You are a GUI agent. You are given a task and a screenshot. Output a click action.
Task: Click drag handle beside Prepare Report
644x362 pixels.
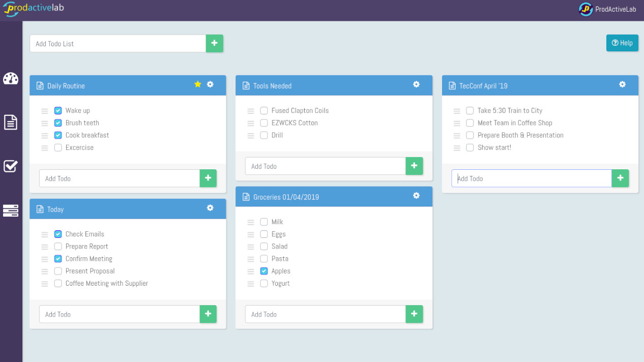(x=45, y=247)
